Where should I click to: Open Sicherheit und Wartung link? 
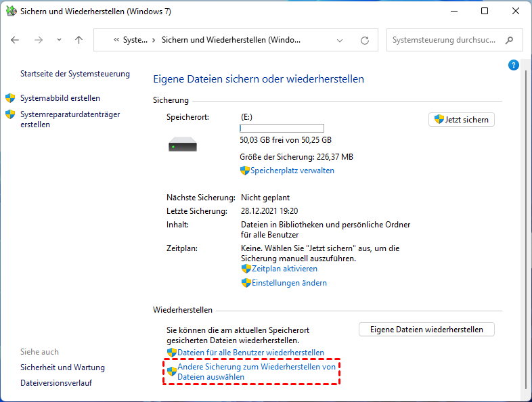pyautogui.click(x=62, y=367)
